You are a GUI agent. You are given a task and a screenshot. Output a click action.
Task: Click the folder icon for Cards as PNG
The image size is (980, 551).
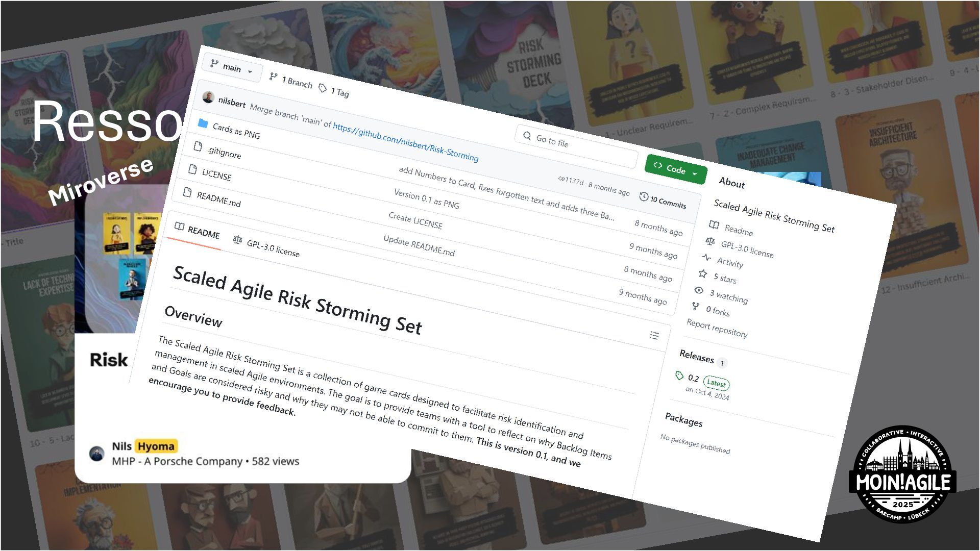click(203, 123)
